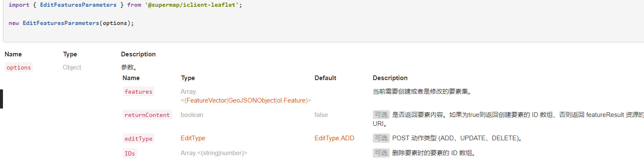The height and width of the screenshot is (164, 644).
Task: Select the features parameter name tag
Action: (138, 92)
